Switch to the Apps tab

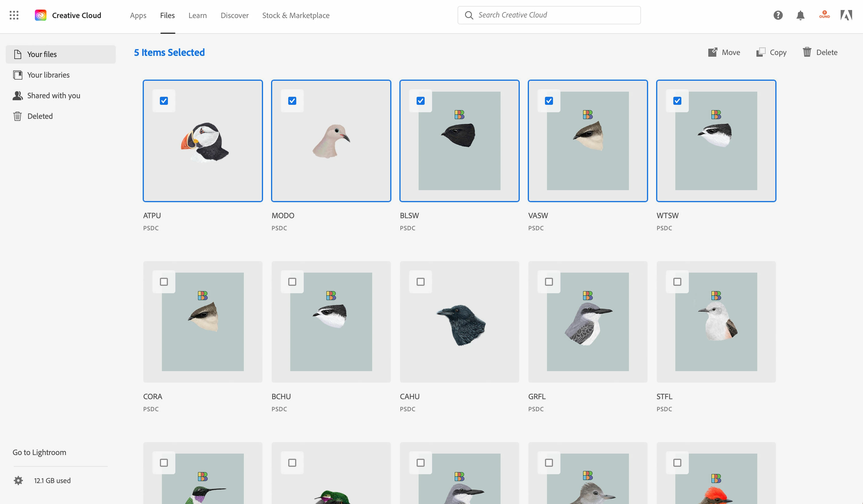point(138,15)
